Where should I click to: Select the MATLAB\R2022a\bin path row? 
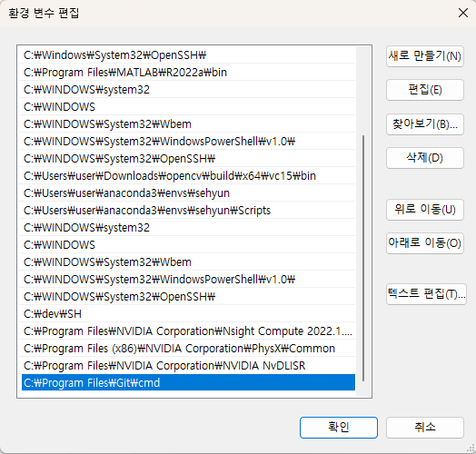[x=187, y=73]
